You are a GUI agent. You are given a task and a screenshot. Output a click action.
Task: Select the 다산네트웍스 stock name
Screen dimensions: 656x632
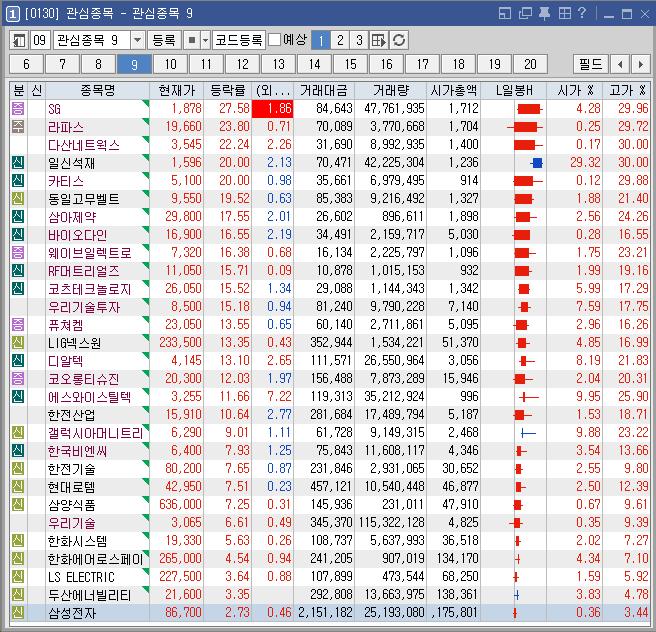coord(84,145)
